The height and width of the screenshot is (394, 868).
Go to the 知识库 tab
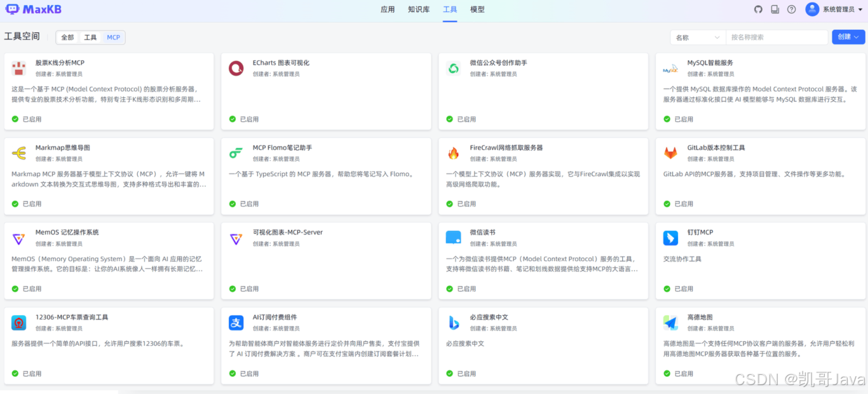pos(419,10)
